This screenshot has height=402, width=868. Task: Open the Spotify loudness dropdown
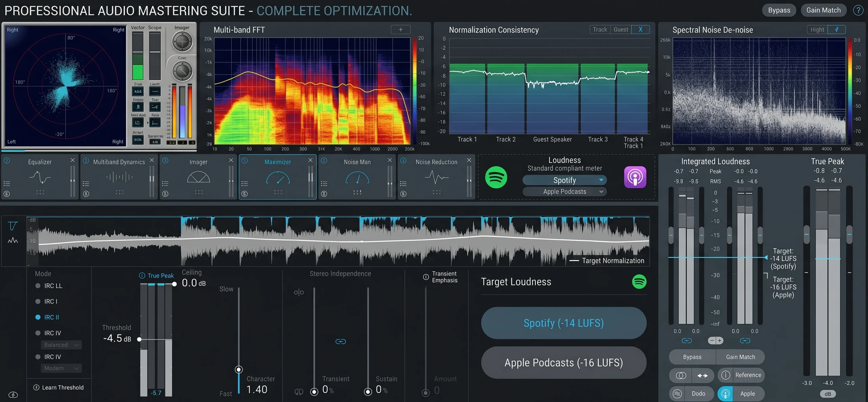(x=565, y=180)
